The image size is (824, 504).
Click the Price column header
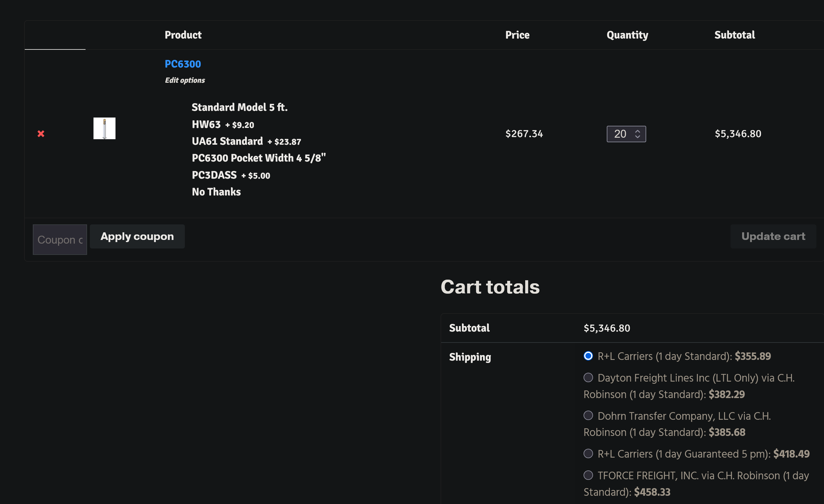click(x=517, y=35)
